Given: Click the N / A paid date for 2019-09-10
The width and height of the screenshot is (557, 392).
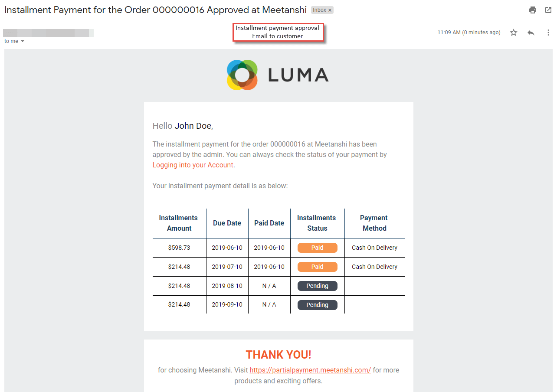Looking at the screenshot, I should point(269,305).
